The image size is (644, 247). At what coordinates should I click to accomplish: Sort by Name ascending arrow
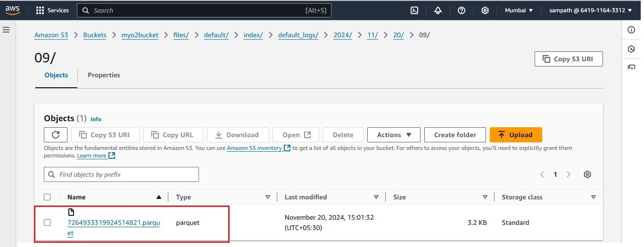coord(159,197)
